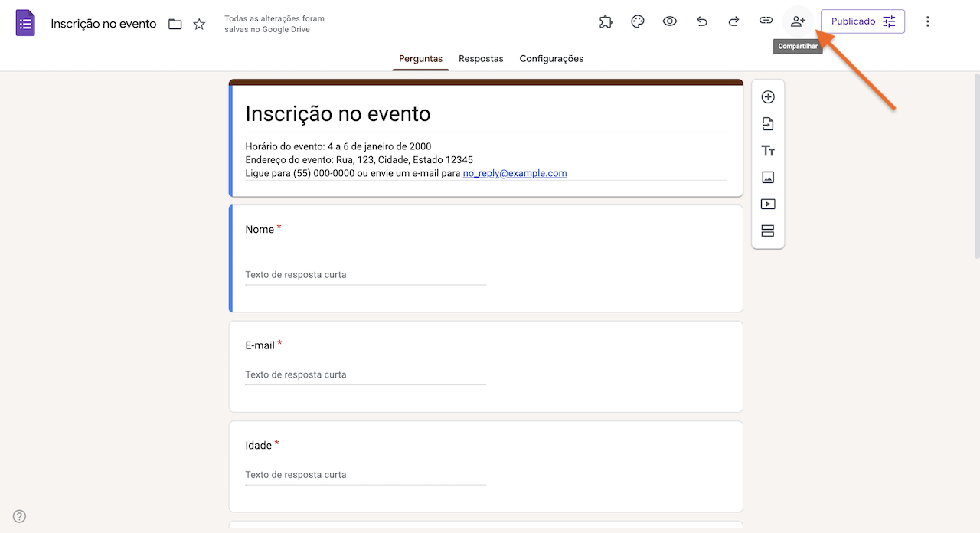
Task: Open the three-dot overflow menu
Action: [x=928, y=21]
